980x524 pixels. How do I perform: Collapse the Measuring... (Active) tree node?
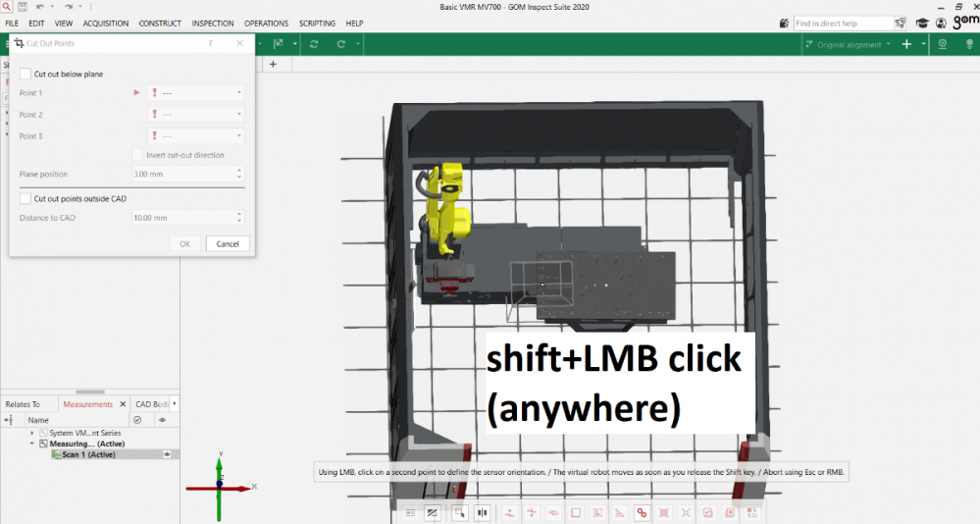click(x=32, y=444)
